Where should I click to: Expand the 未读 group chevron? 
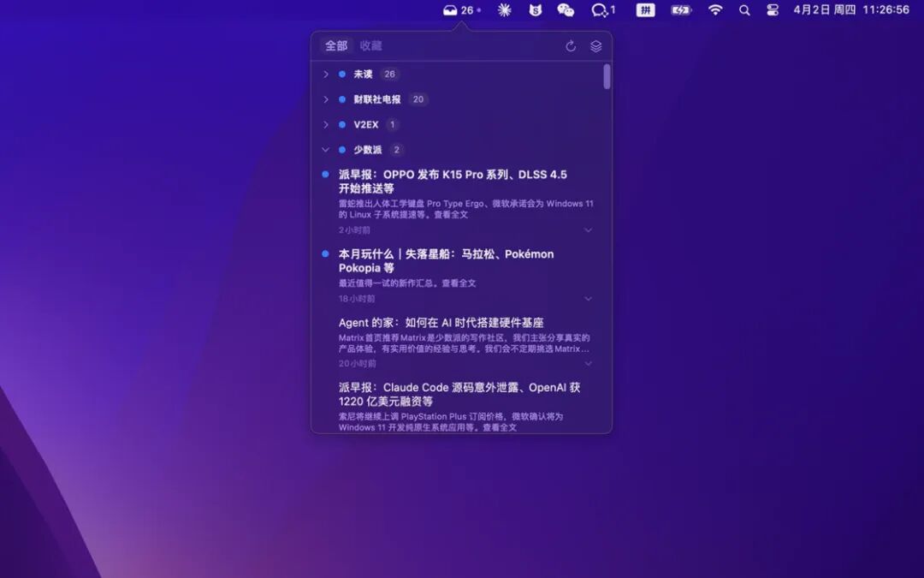click(x=326, y=74)
